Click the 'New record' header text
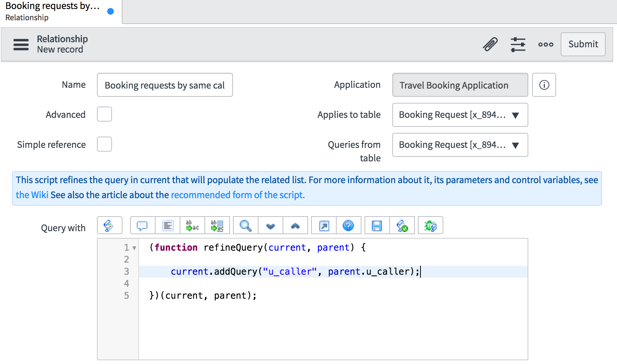 point(60,50)
